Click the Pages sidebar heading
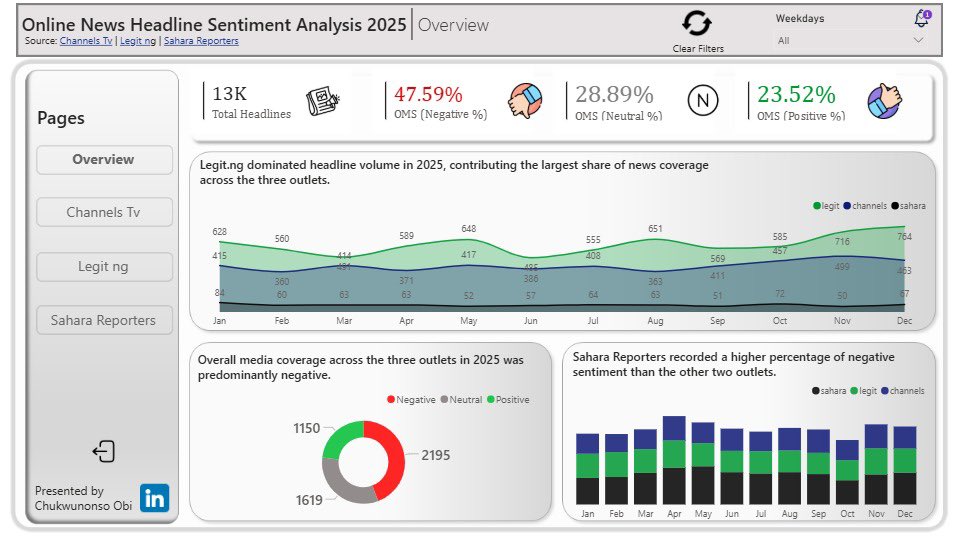Viewport: 958px width, 536px height. (x=61, y=119)
